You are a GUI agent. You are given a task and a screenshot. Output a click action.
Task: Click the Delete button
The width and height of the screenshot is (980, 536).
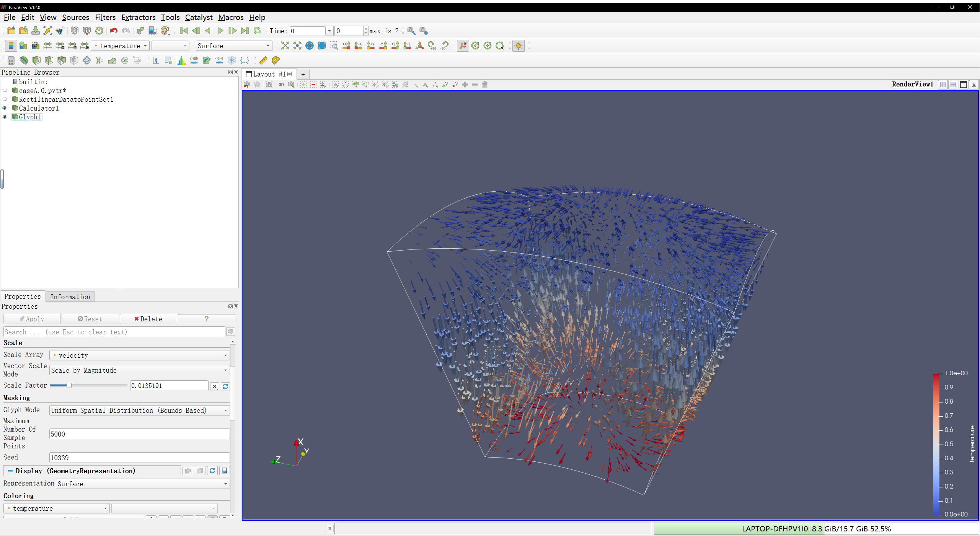148,319
